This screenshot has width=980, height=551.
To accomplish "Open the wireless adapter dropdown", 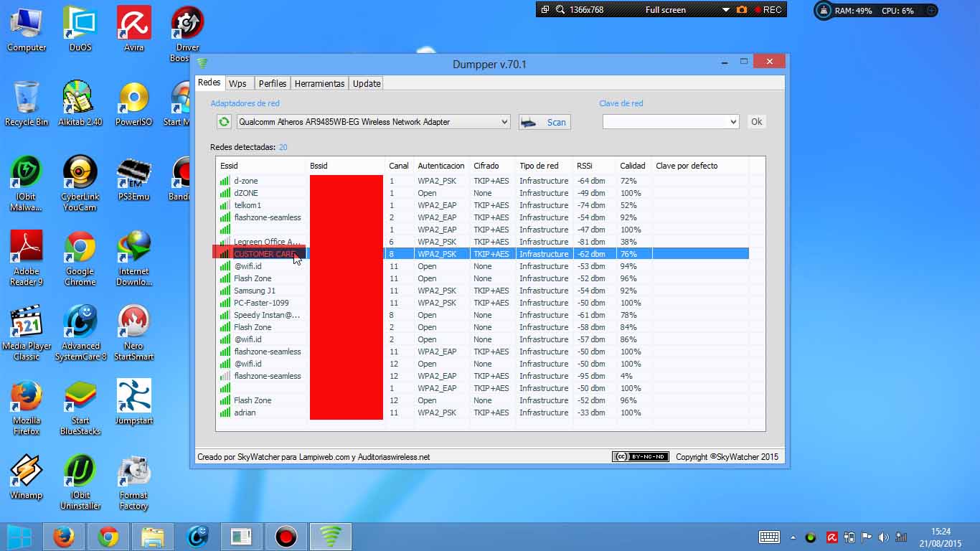I will 373,122.
